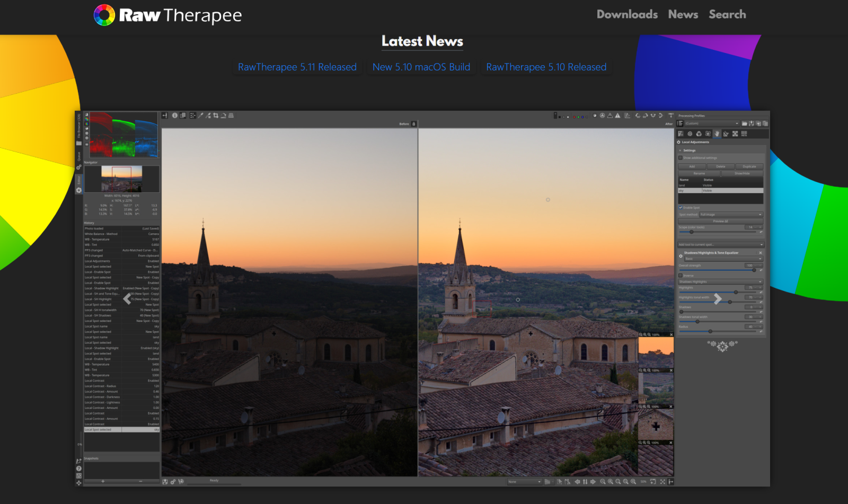This screenshot has height=504, width=848.
Task: Go to the previous carousel slide
Action: [x=127, y=299]
